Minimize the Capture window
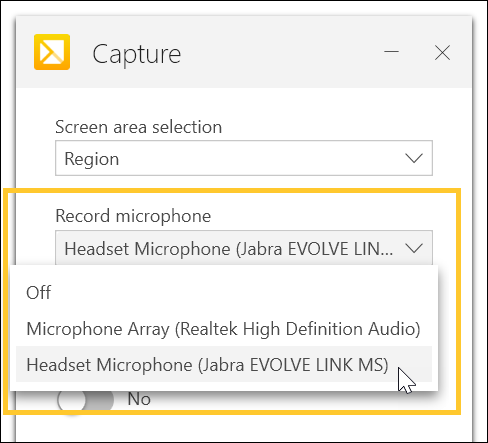 click(x=391, y=52)
